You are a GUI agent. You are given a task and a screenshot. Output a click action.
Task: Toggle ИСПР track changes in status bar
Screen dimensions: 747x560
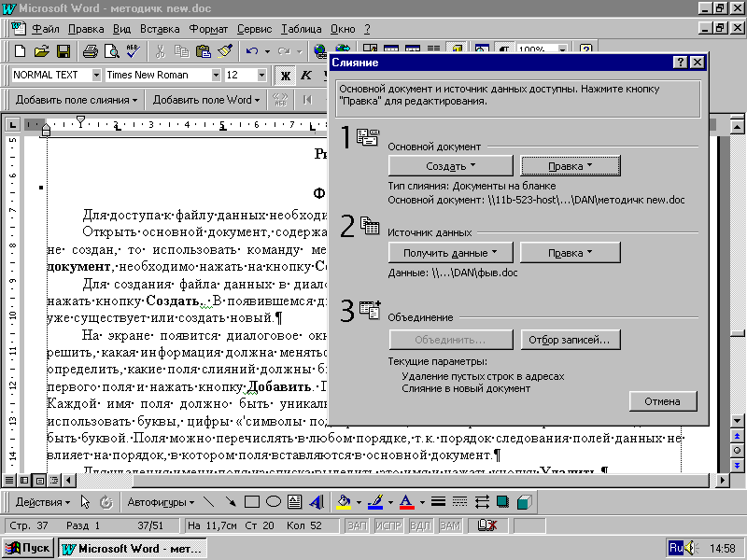click(x=388, y=525)
